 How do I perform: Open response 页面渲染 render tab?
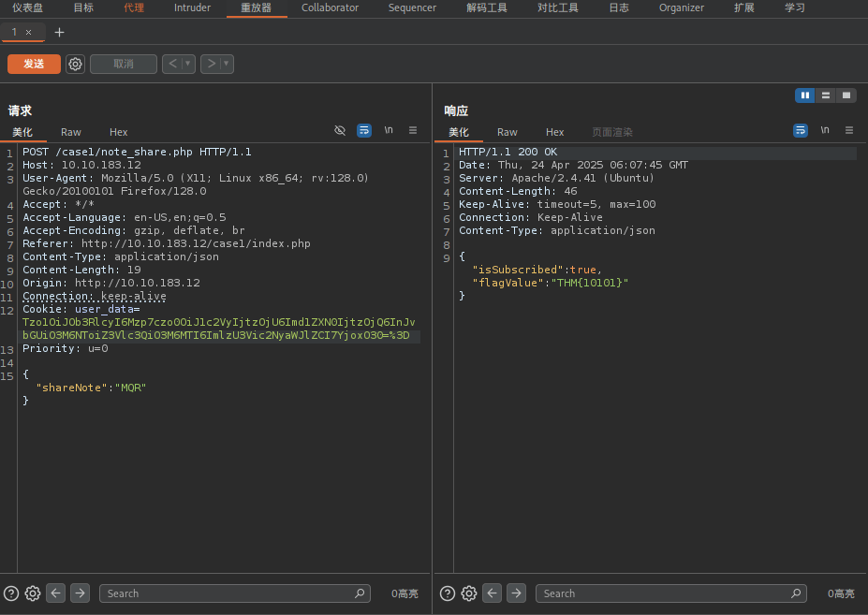point(612,132)
